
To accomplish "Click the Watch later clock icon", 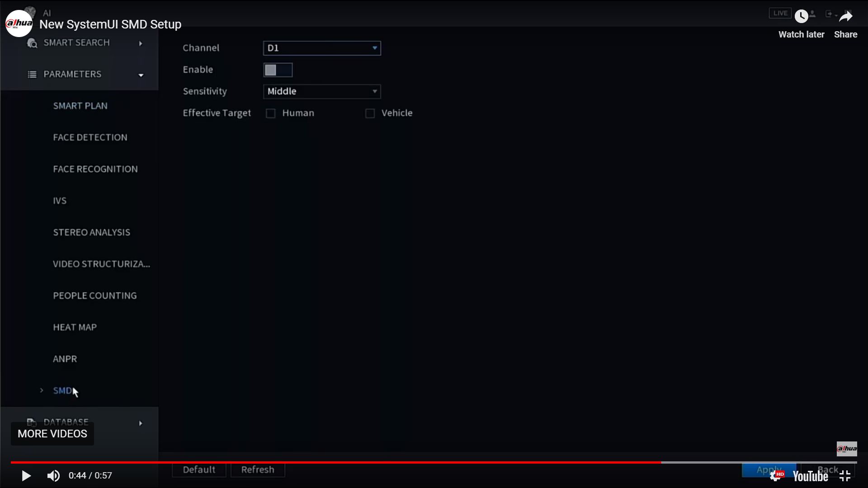I will click(x=801, y=17).
